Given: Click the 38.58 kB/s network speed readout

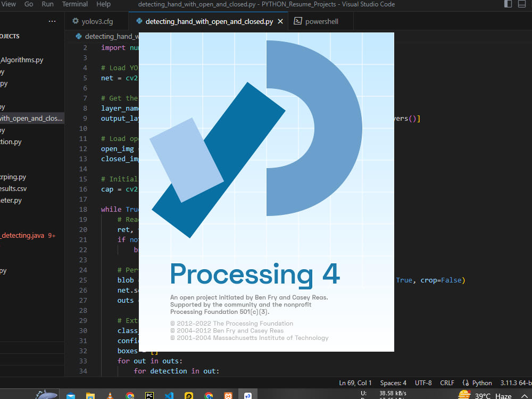Looking at the screenshot, I should pos(393,393).
